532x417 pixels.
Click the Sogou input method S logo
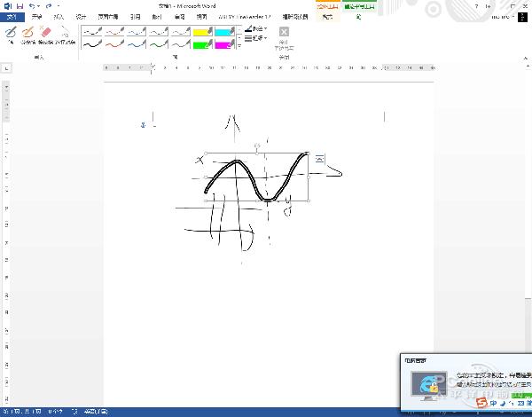[x=481, y=403]
